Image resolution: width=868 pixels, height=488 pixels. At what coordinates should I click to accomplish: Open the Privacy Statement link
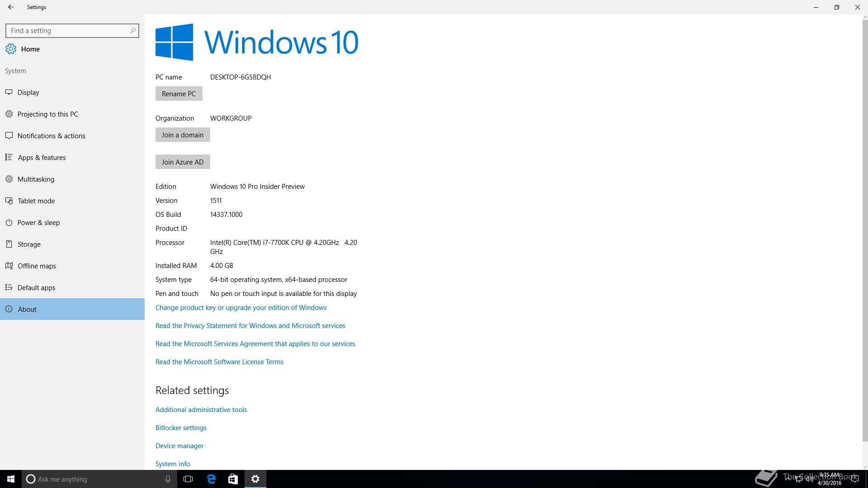point(250,326)
